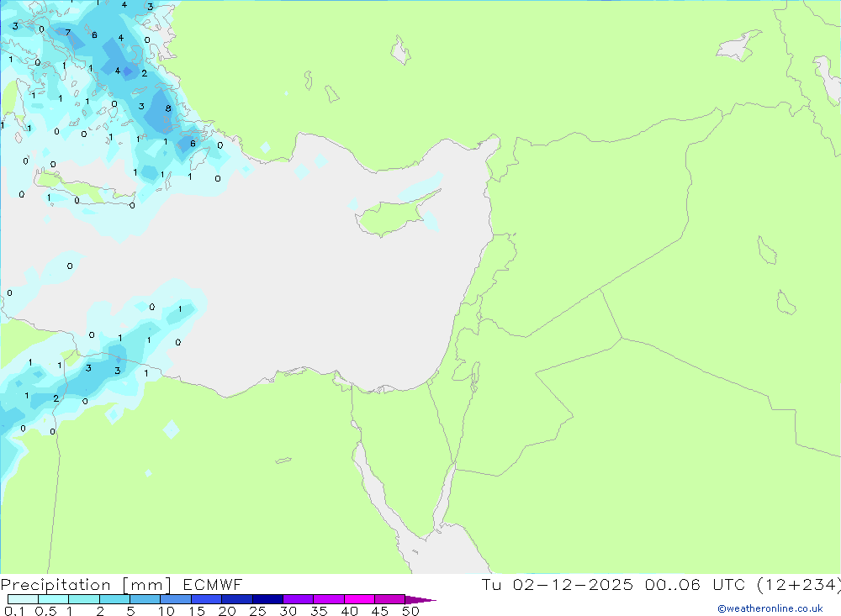841x616 pixels.
Task: Click the 0.1–0.5 mm palest cyan legend swatch
Action: (x=23, y=599)
